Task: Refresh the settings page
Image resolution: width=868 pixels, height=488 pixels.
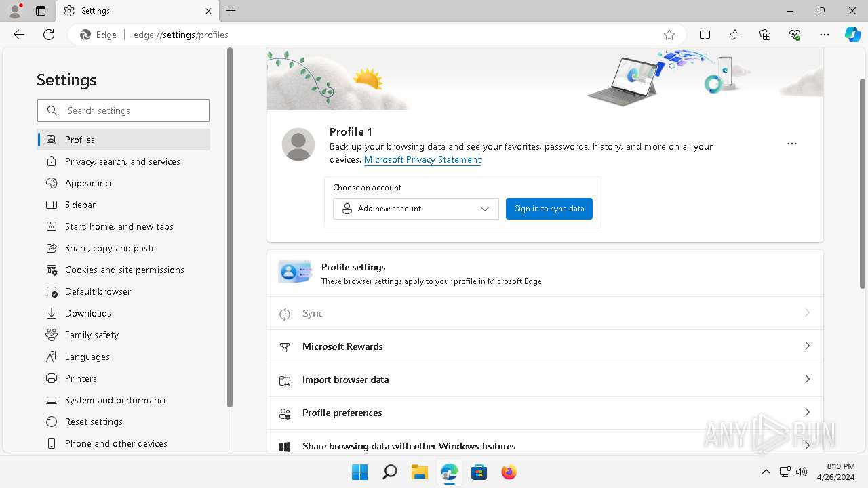Action: coord(49,35)
